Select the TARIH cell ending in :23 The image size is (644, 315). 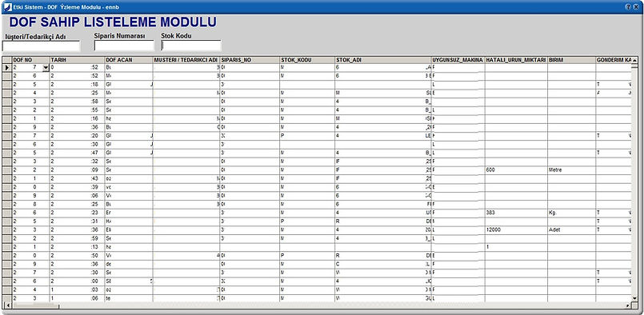tap(77, 213)
